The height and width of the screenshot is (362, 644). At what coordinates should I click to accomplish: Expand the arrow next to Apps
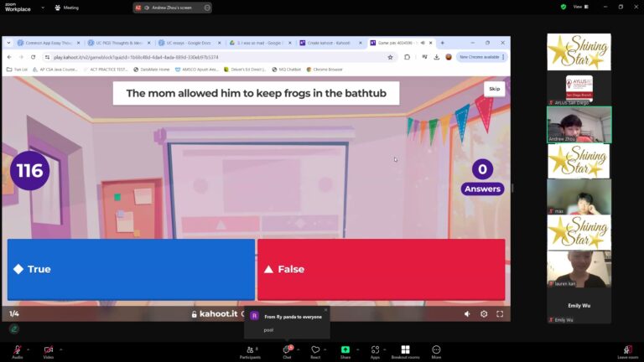coord(385,349)
